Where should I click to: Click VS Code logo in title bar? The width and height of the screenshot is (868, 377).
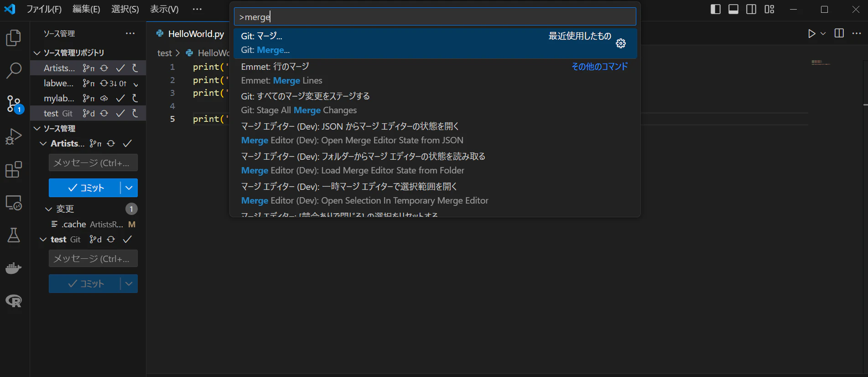[x=10, y=9]
